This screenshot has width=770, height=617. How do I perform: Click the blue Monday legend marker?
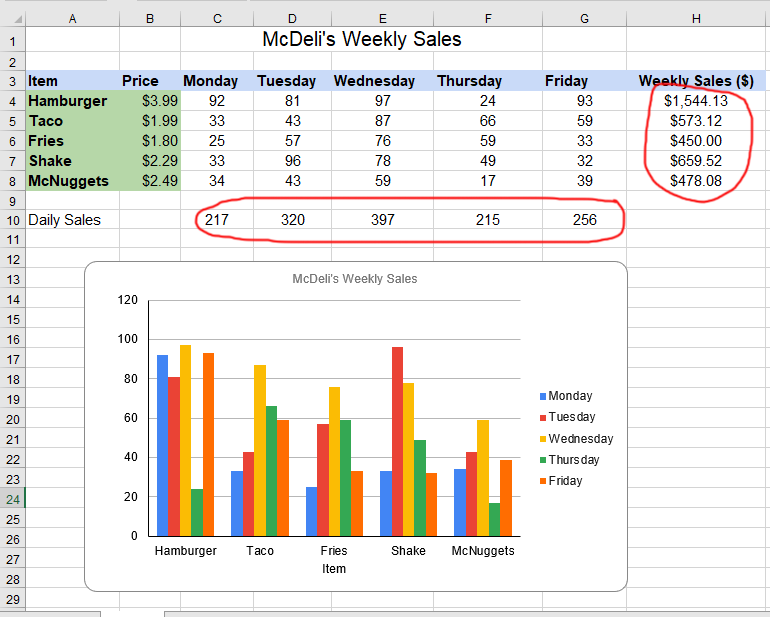[543, 397]
